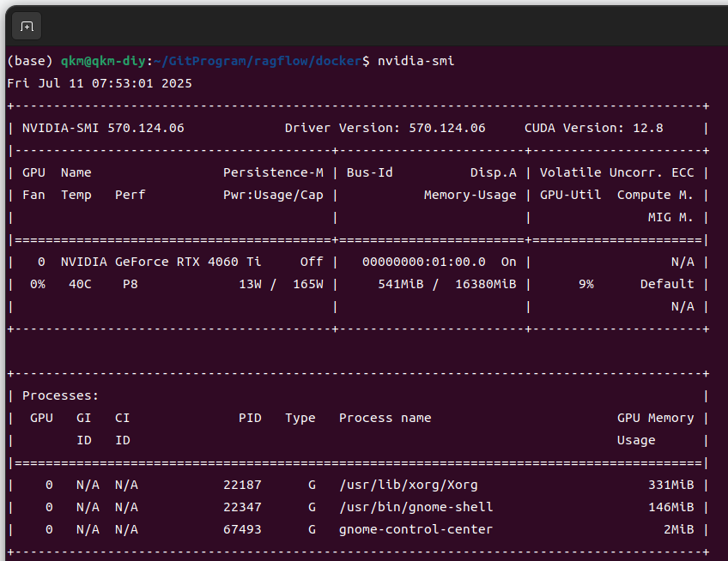The width and height of the screenshot is (728, 561).
Task: Click the 'GPU-Util' column header
Action: click(x=570, y=196)
